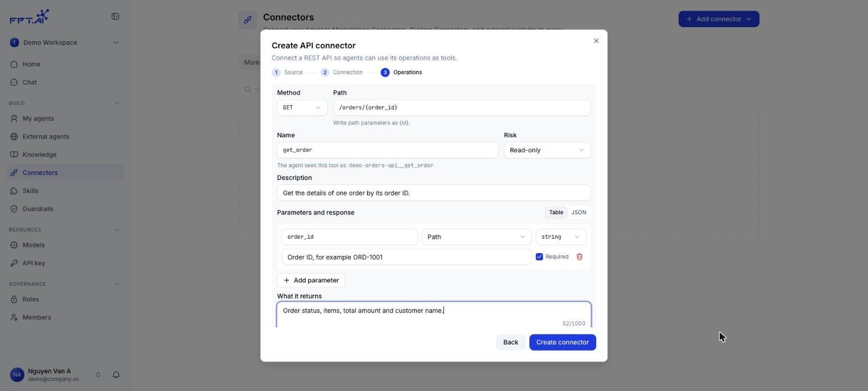Click the demo@company.vn email text
Image resolution: width=868 pixels, height=391 pixels.
53,379
